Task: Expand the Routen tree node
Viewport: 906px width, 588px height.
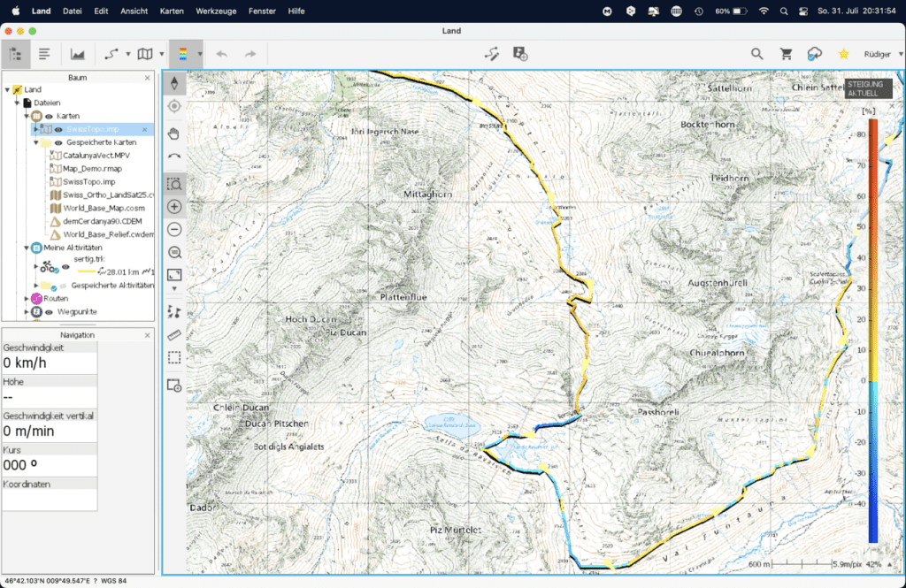Action: [x=27, y=299]
